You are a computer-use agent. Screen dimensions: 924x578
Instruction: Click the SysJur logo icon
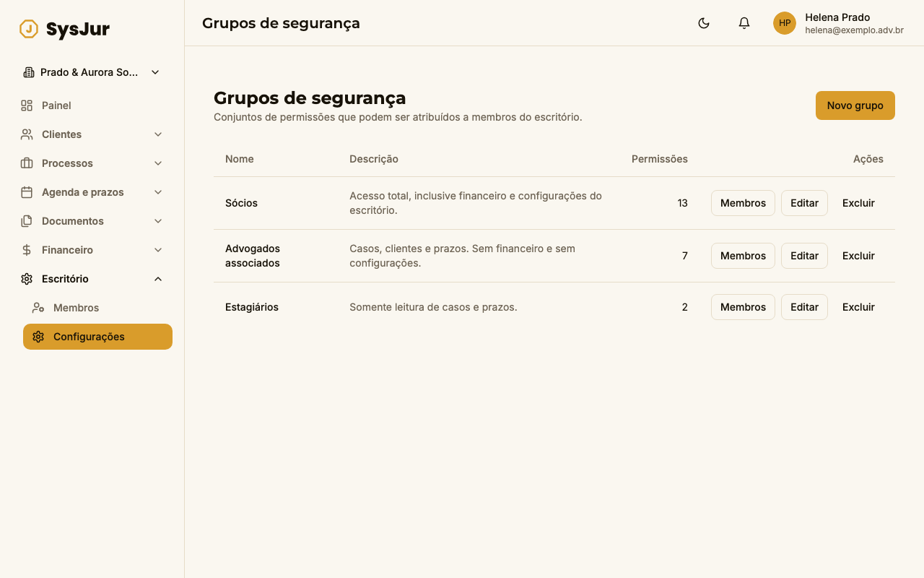coord(29,29)
